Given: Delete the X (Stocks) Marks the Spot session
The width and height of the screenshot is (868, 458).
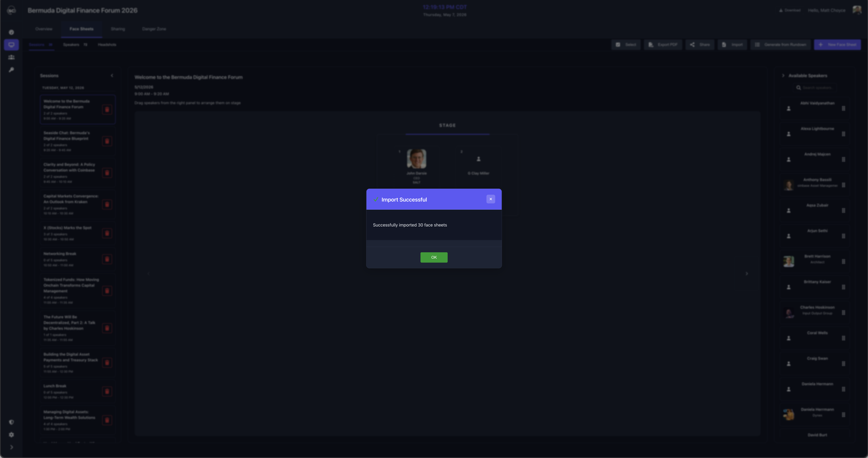Looking at the screenshot, I should [107, 233].
